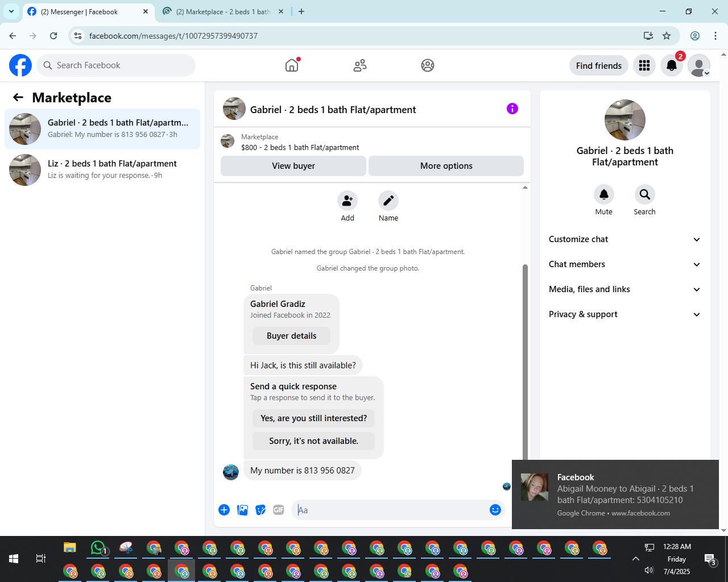728x582 pixels.
Task: Attach a photo using the image icon
Action: (243, 510)
